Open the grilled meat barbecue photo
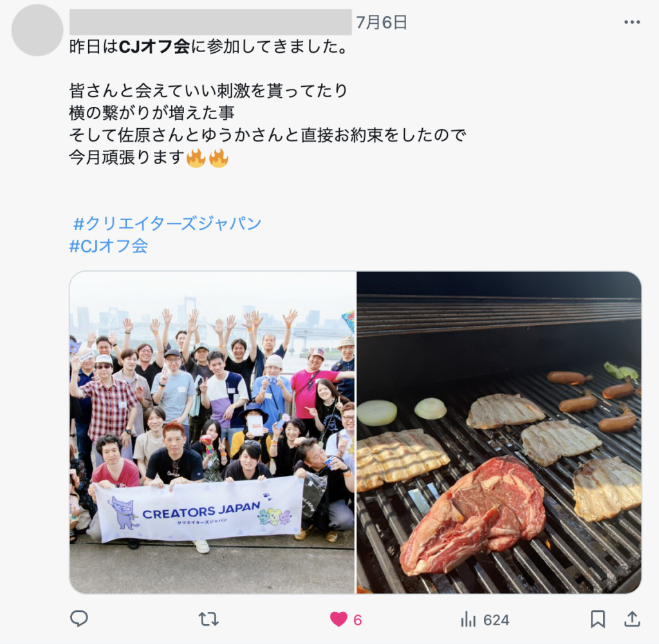 [499, 432]
